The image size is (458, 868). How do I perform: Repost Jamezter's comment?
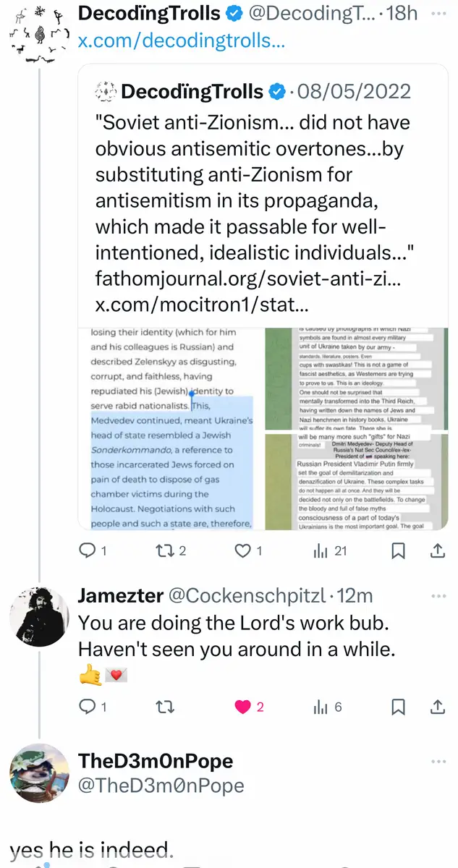pyautogui.click(x=164, y=707)
